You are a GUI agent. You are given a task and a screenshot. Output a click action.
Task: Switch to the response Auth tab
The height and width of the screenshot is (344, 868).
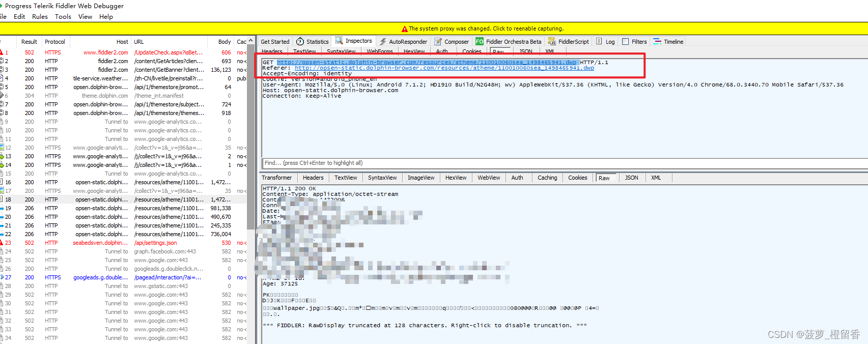tap(517, 178)
